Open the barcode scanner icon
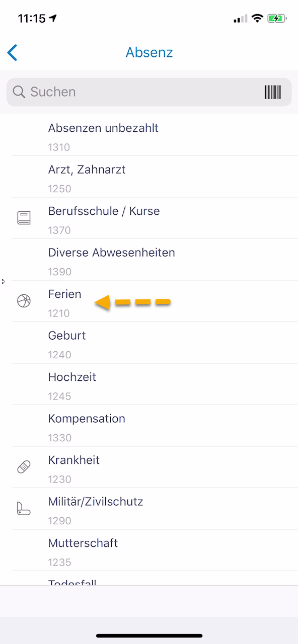The height and width of the screenshot is (644, 298). coord(272,92)
